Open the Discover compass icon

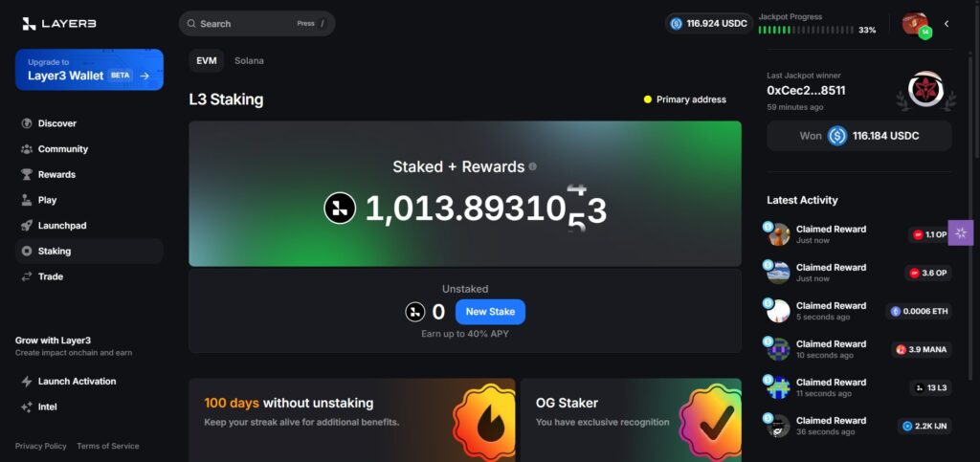point(26,123)
